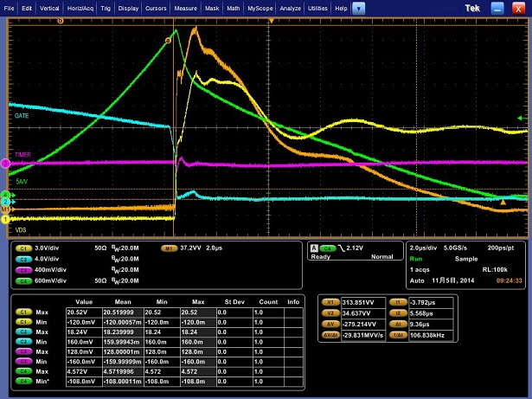
Task: Click channel 1 ground reference marker
Action: click(5, 219)
